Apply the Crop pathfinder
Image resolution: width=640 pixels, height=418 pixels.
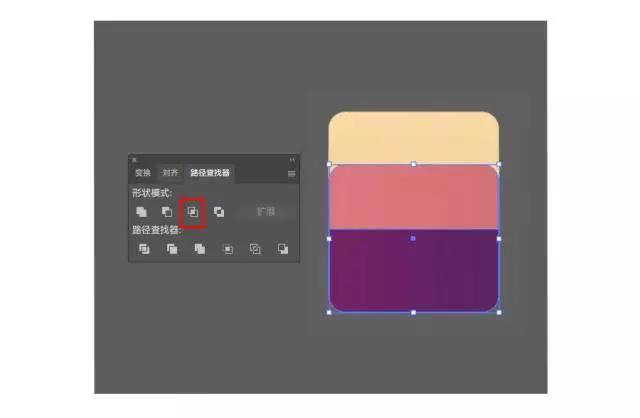228,249
